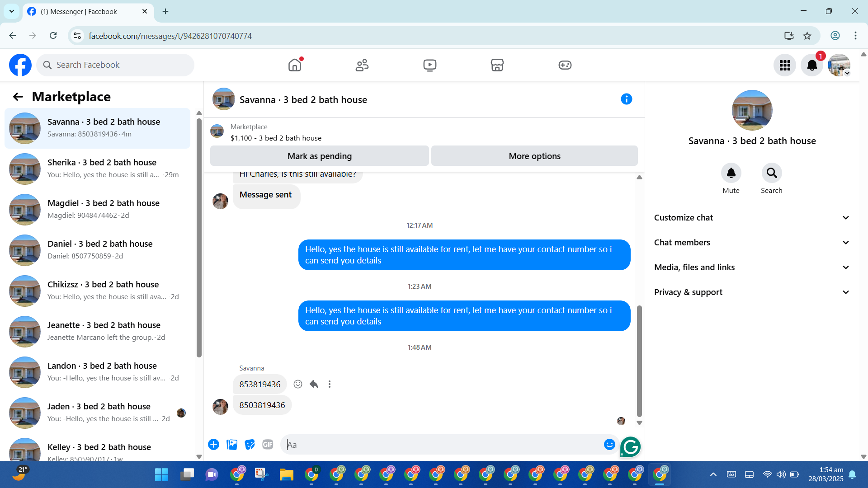Open the Facebook Home icon
The height and width of the screenshot is (488, 868).
pyautogui.click(x=295, y=65)
